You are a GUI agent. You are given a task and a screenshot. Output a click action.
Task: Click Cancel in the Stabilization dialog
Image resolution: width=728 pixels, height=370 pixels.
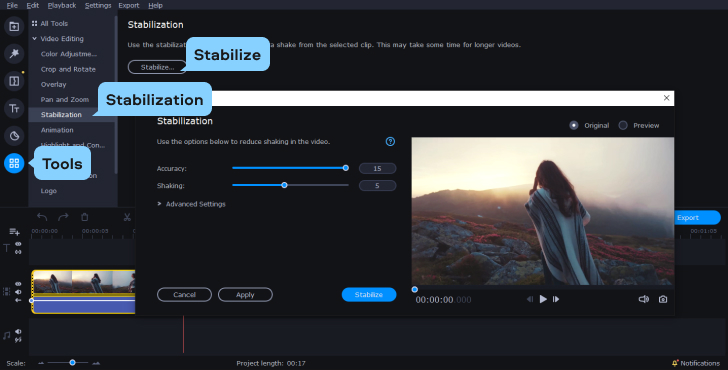184,295
